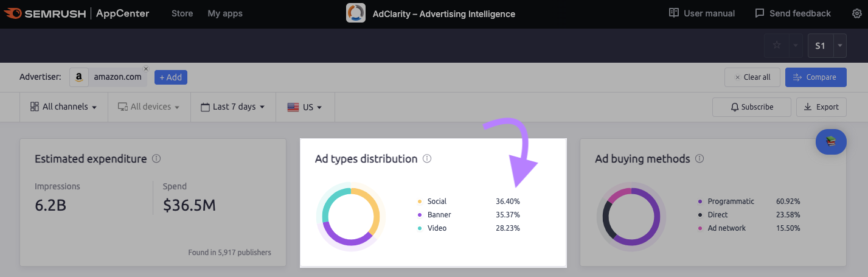
Task: Click the 35.37% value
Action: pos(508,215)
